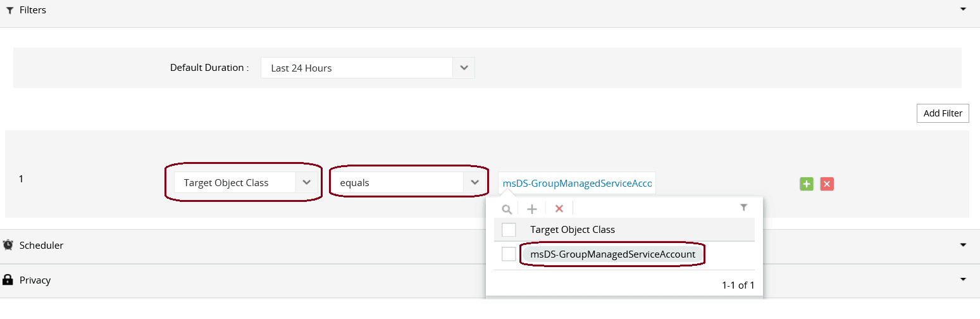Remove filter row with red X icon
The image size is (980, 319).
point(827,184)
